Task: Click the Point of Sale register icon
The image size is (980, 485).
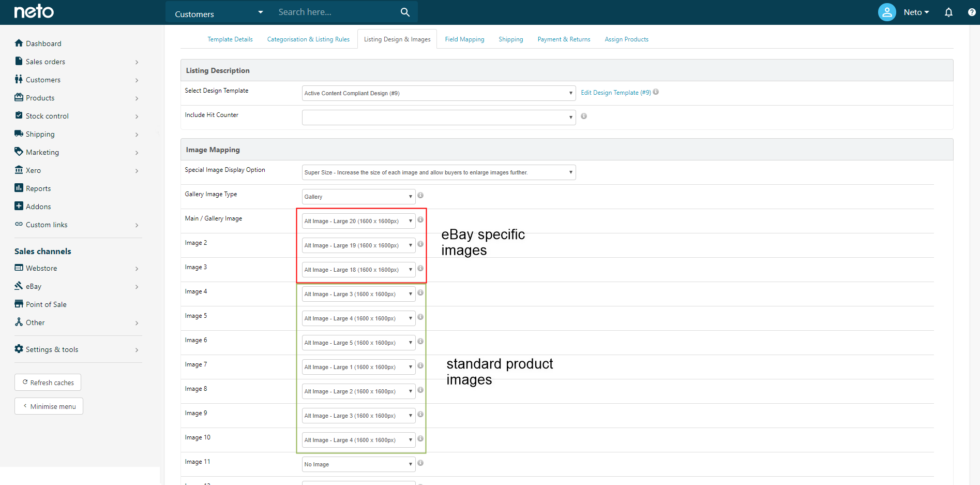Action: click(19, 304)
